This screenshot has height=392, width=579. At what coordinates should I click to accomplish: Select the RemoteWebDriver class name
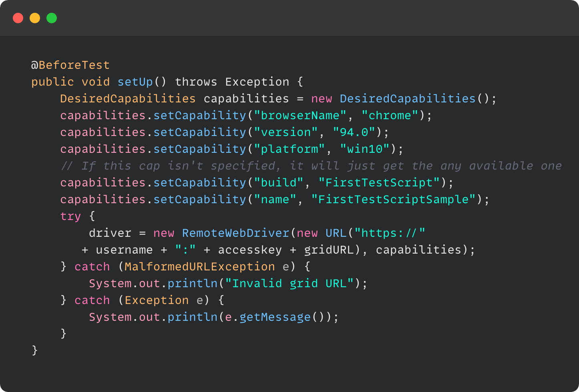pyautogui.click(x=235, y=233)
